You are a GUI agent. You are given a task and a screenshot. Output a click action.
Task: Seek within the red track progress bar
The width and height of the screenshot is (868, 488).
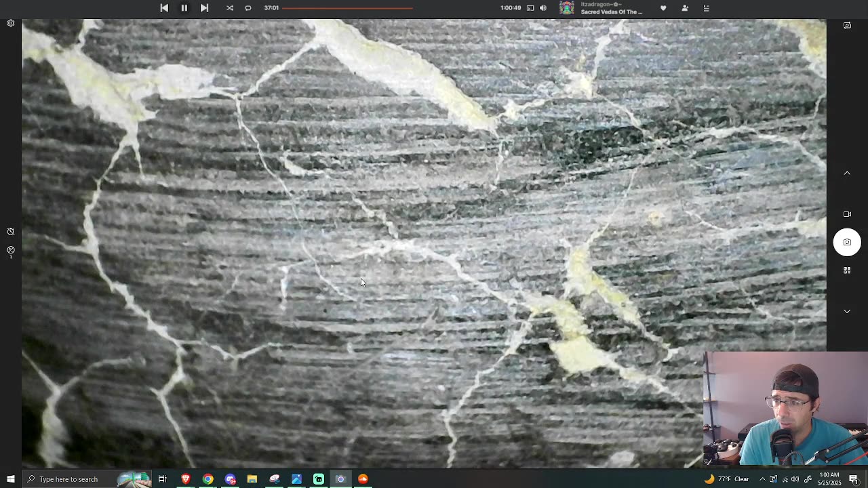point(347,8)
